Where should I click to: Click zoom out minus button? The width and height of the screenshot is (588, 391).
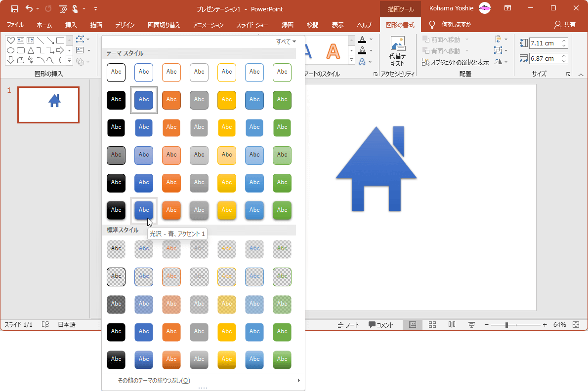click(x=486, y=325)
